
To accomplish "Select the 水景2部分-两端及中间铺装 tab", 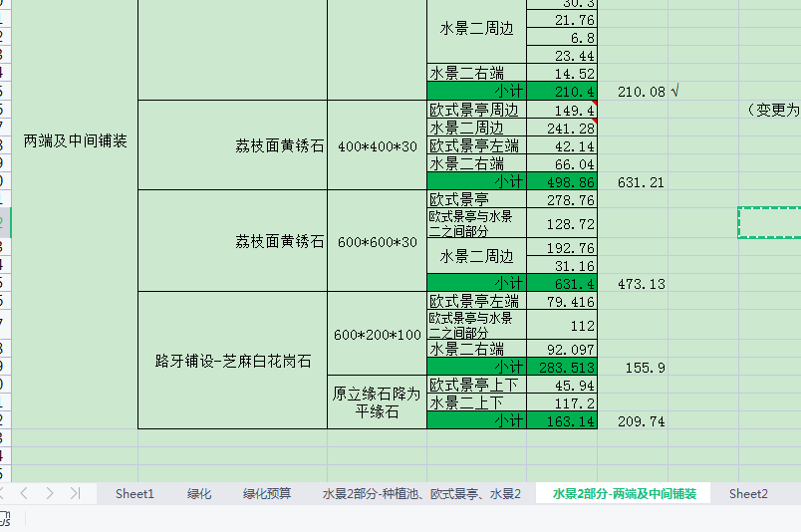I will pyautogui.click(x=624, y=494).
